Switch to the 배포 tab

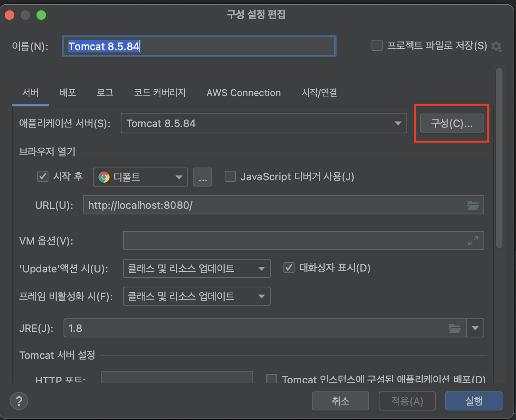pos(68,93)
